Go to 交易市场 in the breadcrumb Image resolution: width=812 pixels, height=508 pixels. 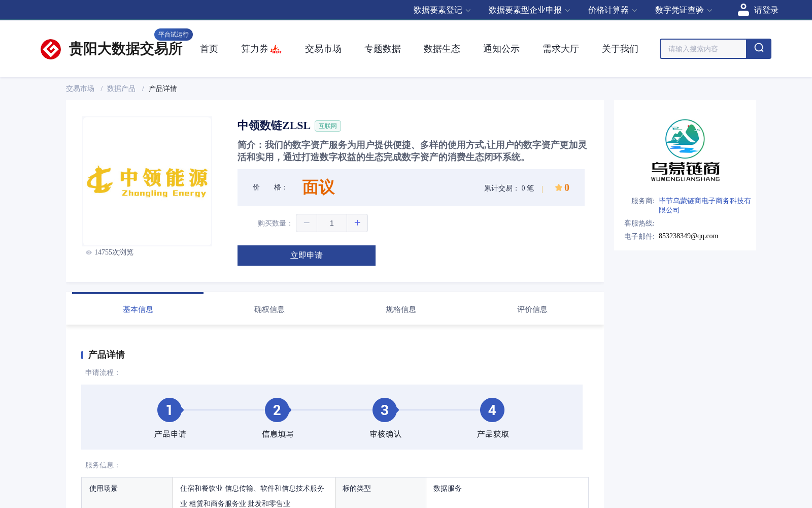pos(80,88)
